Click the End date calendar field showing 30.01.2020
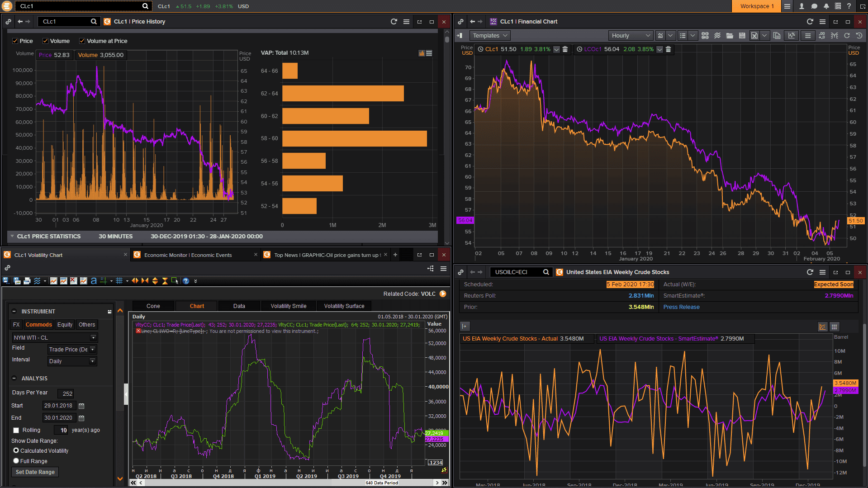This screenshot has width=868, height=488. click(59, 417)
